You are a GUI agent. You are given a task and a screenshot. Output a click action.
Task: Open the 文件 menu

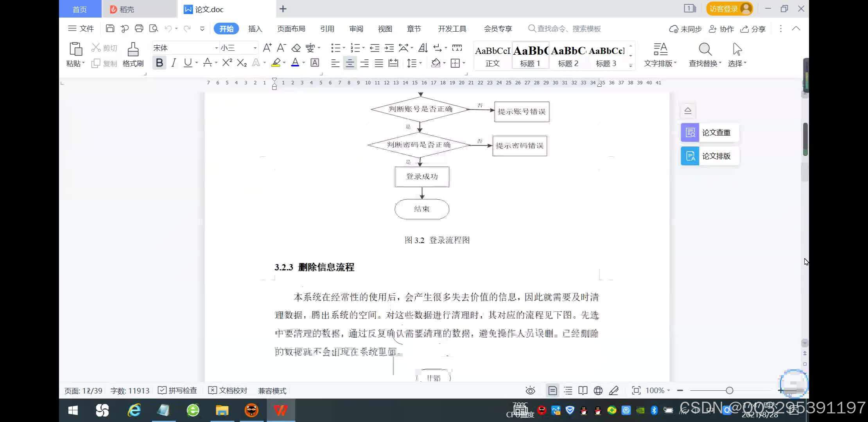pos(81,29)
